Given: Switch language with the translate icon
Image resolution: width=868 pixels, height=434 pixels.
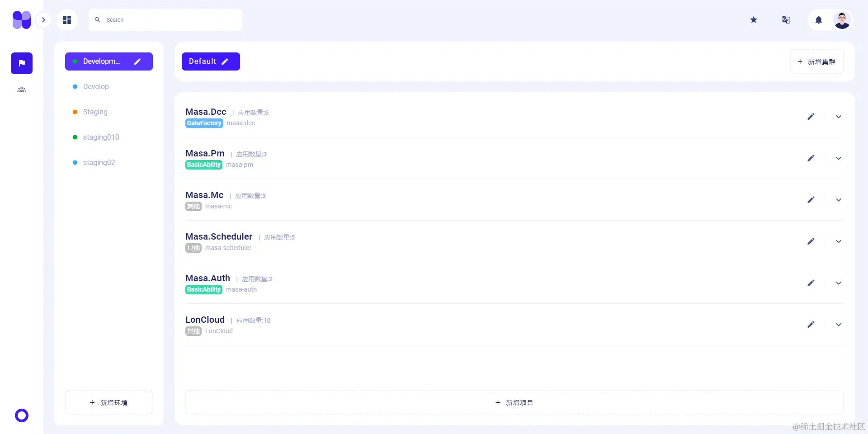Looking at the screenshot, I should tap(786, 20).
